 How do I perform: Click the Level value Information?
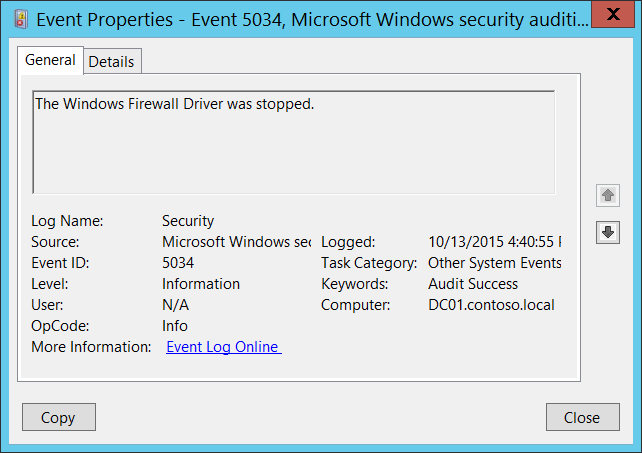(x=201, y=284)
